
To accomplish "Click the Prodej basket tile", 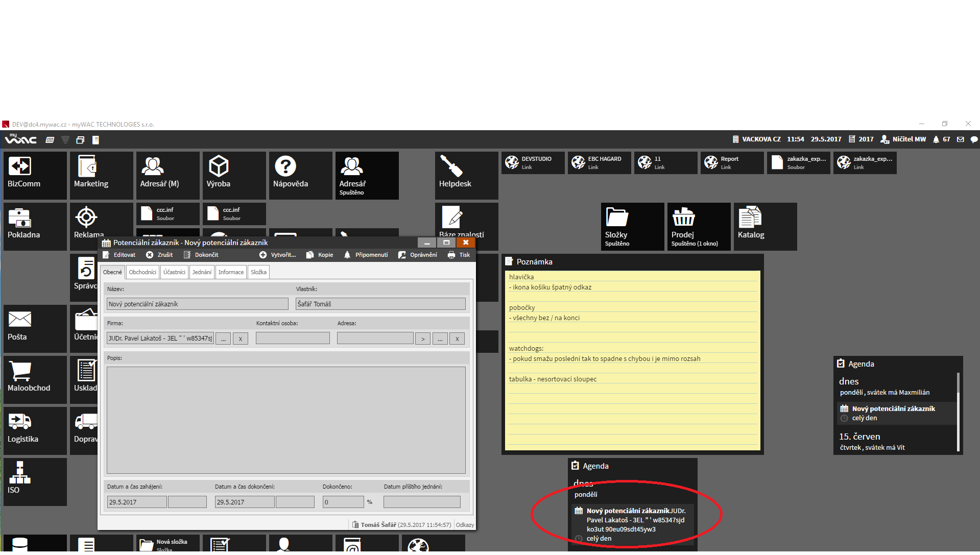I will pos(698,226).
